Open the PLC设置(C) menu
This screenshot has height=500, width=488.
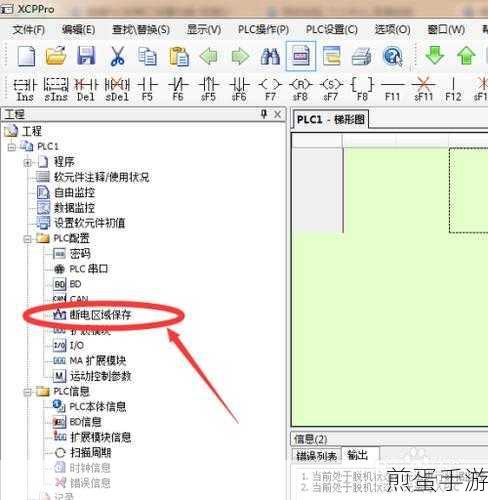click(x=332, y=30)
